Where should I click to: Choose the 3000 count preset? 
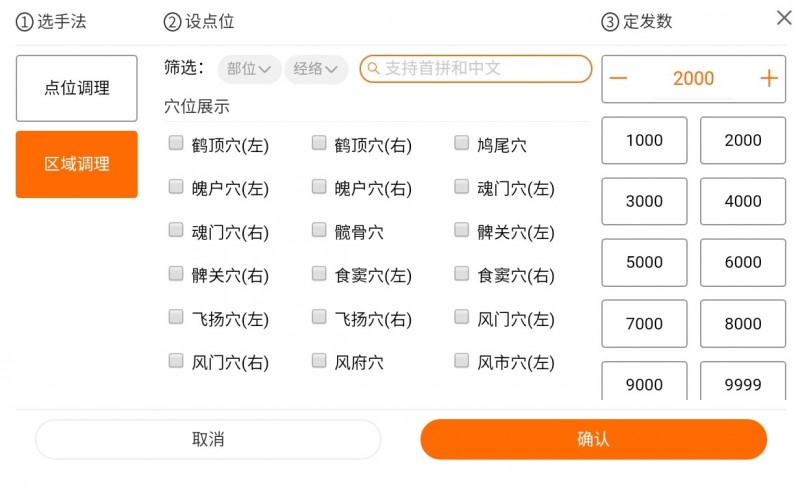644,201
